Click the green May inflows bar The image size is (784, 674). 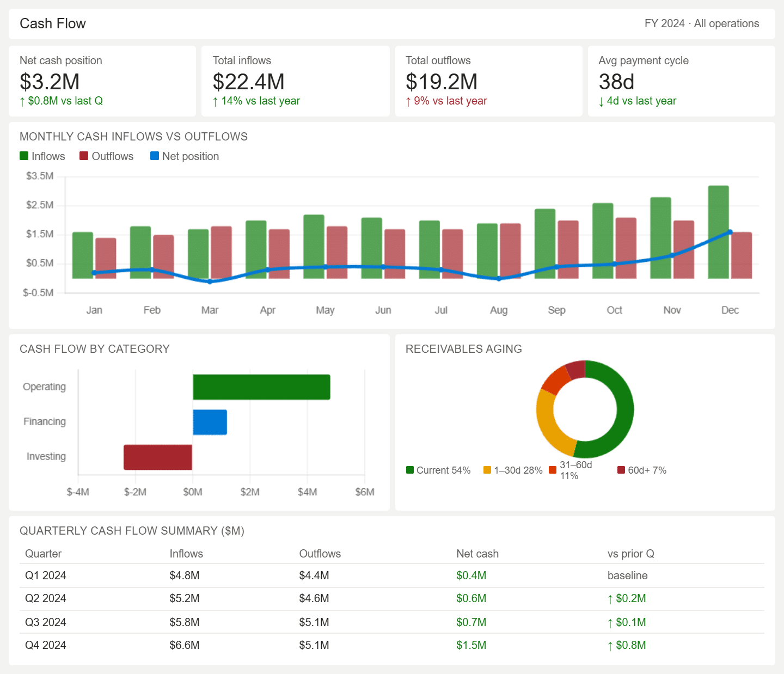[314, 247]
